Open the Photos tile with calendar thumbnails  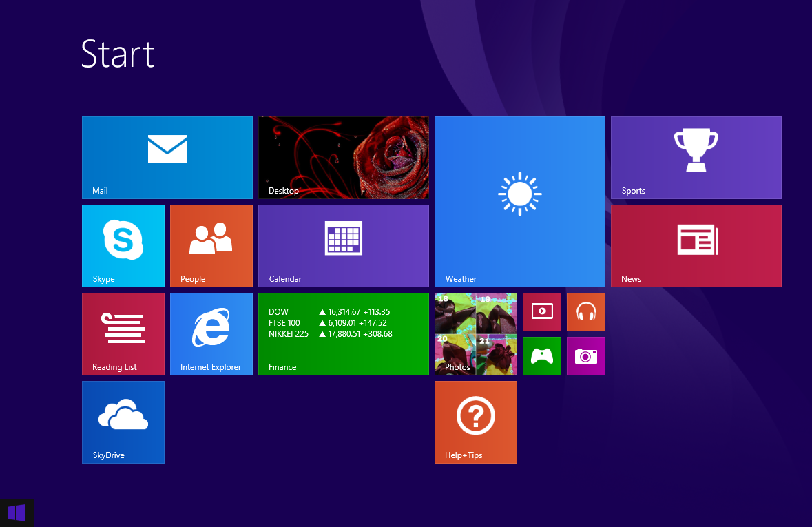click(475, 334)
